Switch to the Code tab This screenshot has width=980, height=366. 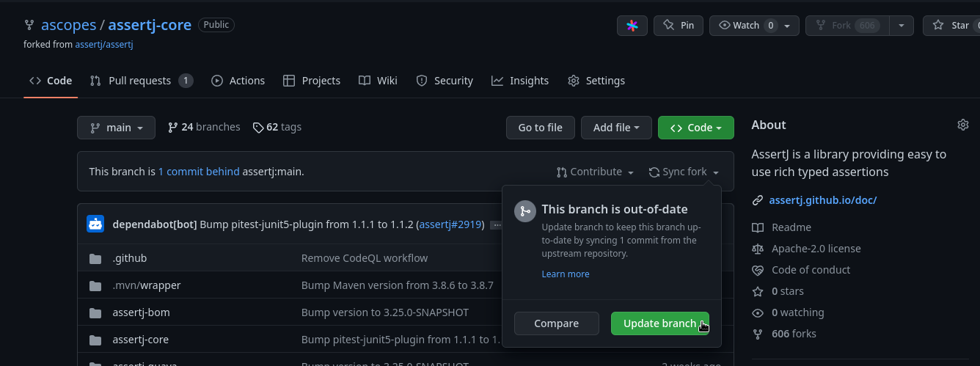click(x=51, y=81)
